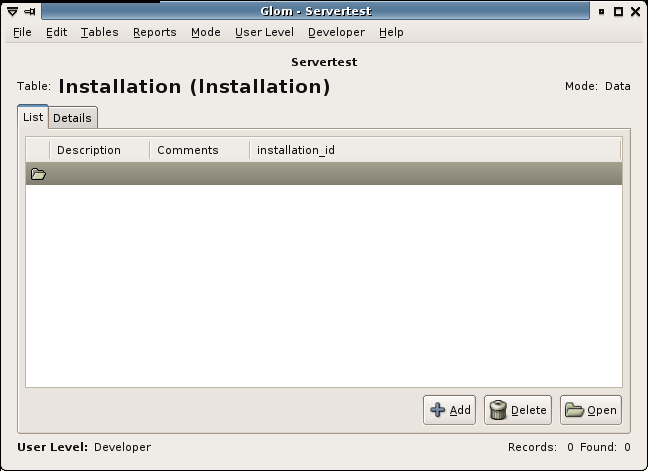Sort by the installation_id column header
Screen dimensions: 648x471
pyautogui.click(x=435, y=150)
